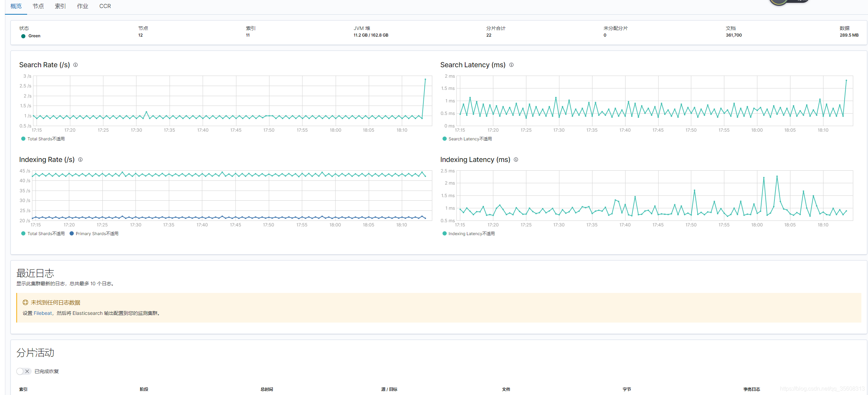
Task: Click the 最近日志 section heading
Action: point(35,273)
